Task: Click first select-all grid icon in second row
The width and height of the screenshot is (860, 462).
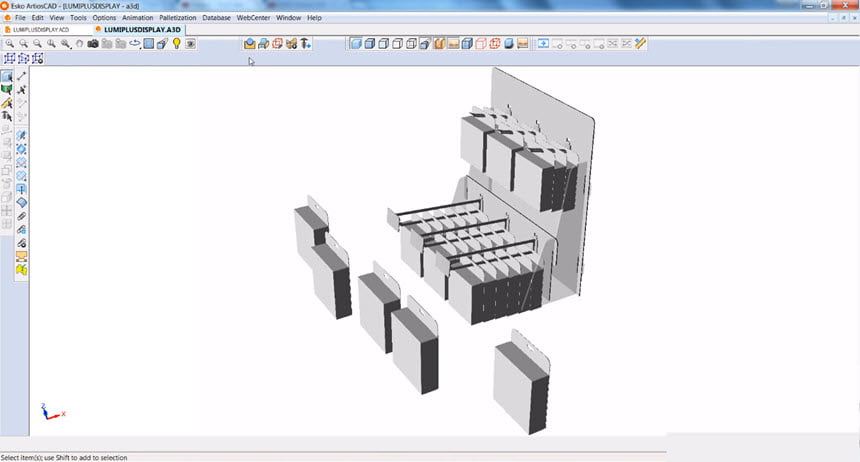Action: tap(10, 58)
